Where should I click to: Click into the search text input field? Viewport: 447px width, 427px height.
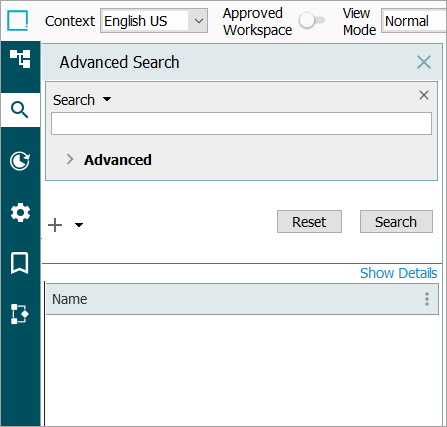pyautogui.click(x=241, y=124)
